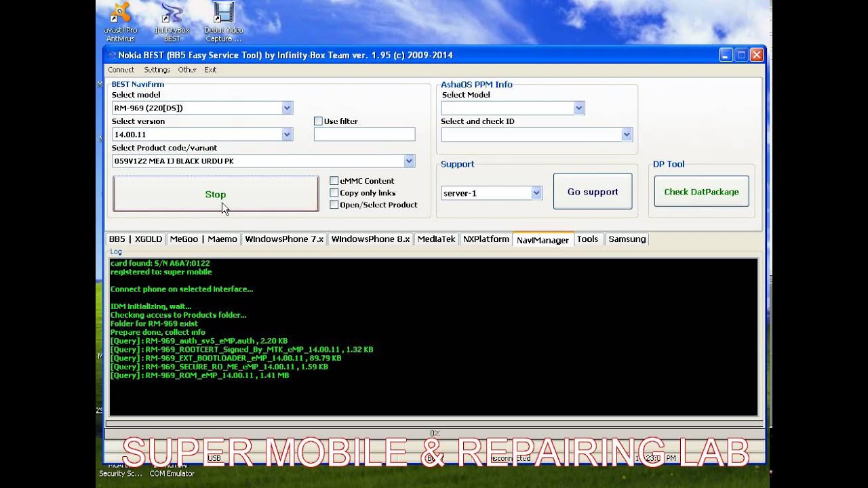Click the Check DatPackage button
This screenshot has width=868, height=488.
coord(701,192)
